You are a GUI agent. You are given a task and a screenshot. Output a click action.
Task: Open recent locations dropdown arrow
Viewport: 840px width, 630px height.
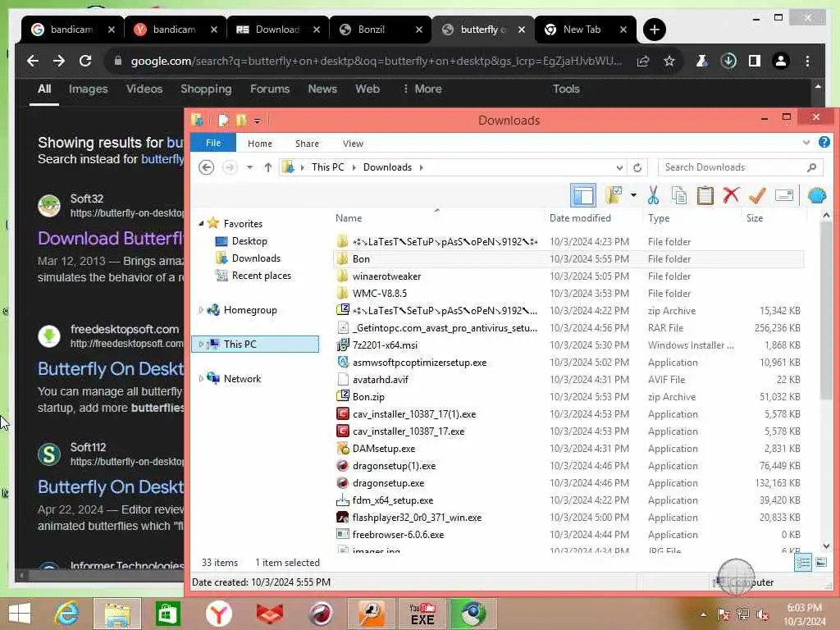249,167
